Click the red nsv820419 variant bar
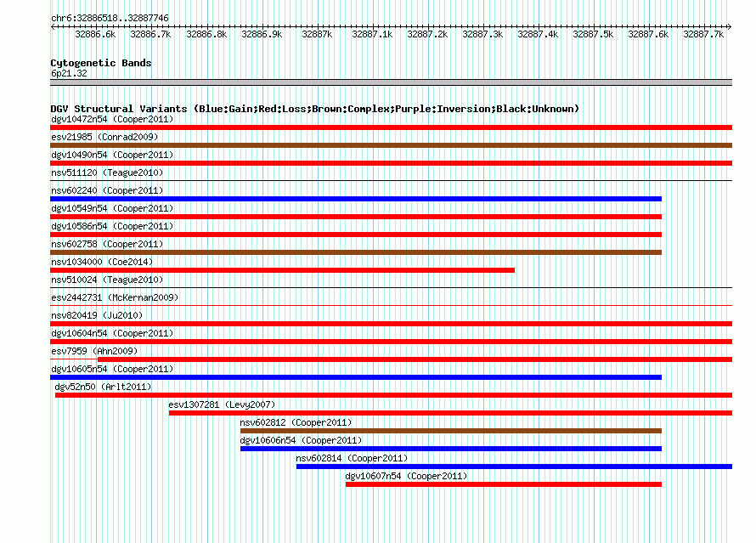This screenshot has width=756, height=543. 391,324
